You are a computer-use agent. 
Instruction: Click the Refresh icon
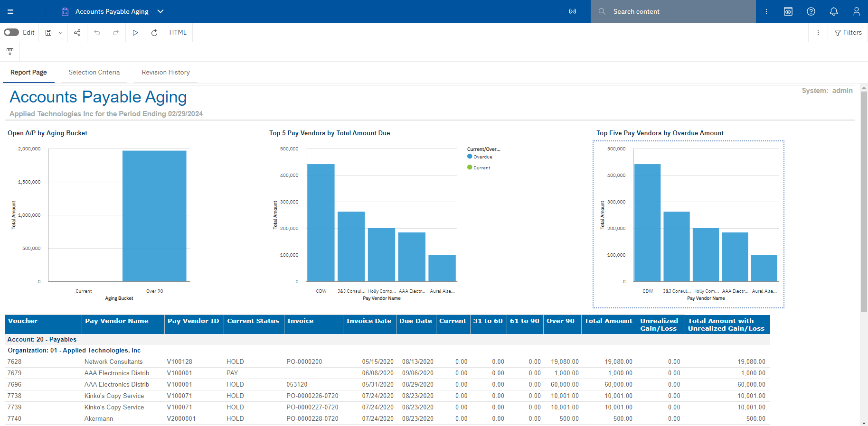pos(154,33)
